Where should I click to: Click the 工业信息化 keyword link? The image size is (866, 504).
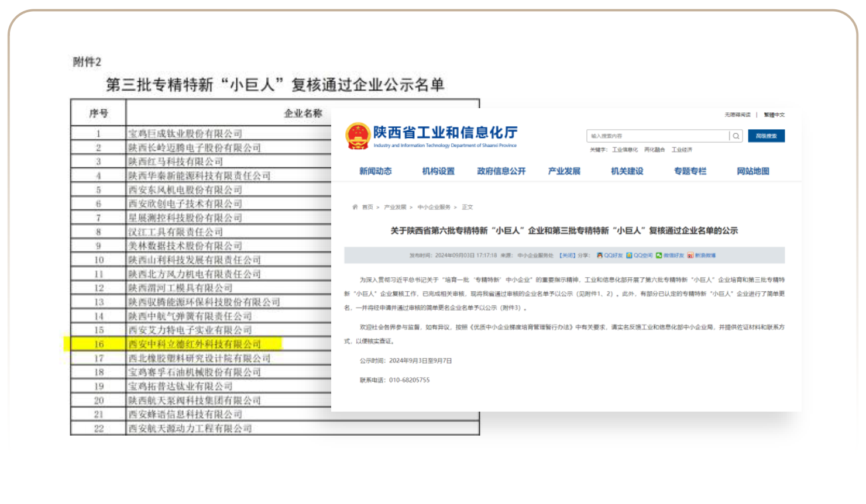(x=625, y=150)
